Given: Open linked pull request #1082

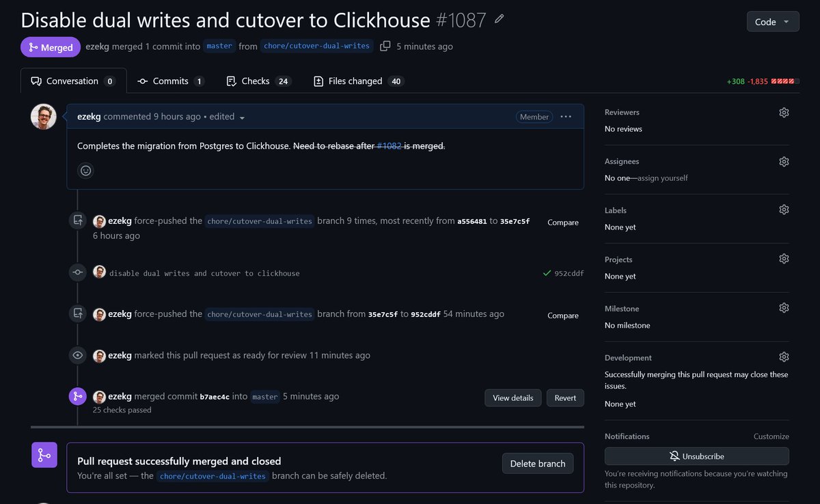Looking at the screenshot, I should point(389,145).
